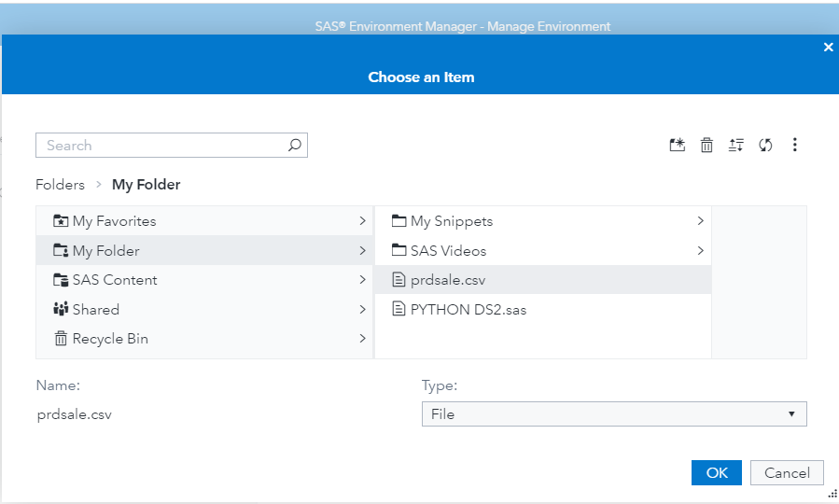Select the PYTHON DS2.sas file
The height and width of the screenshot is (504, 839).
468,309
